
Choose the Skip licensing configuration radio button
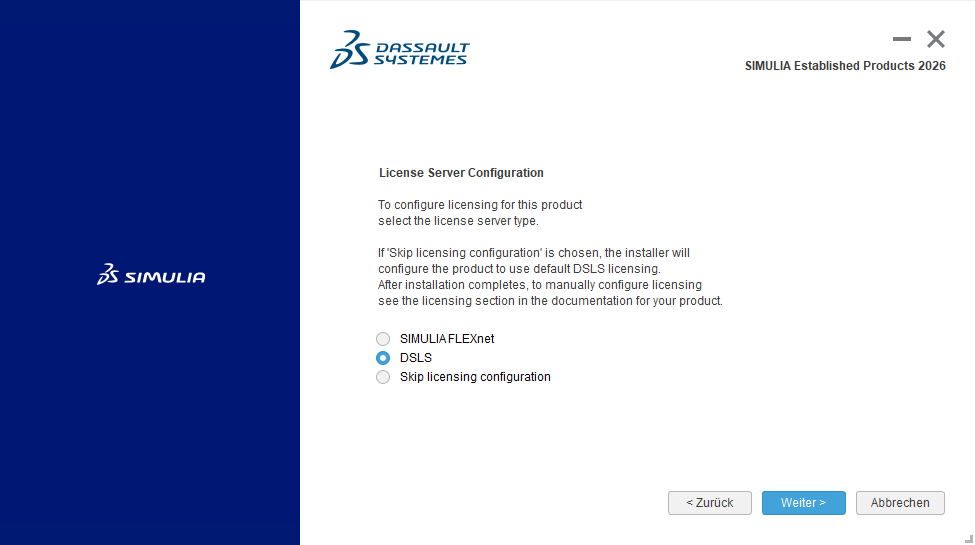click(x=383, y=377)
